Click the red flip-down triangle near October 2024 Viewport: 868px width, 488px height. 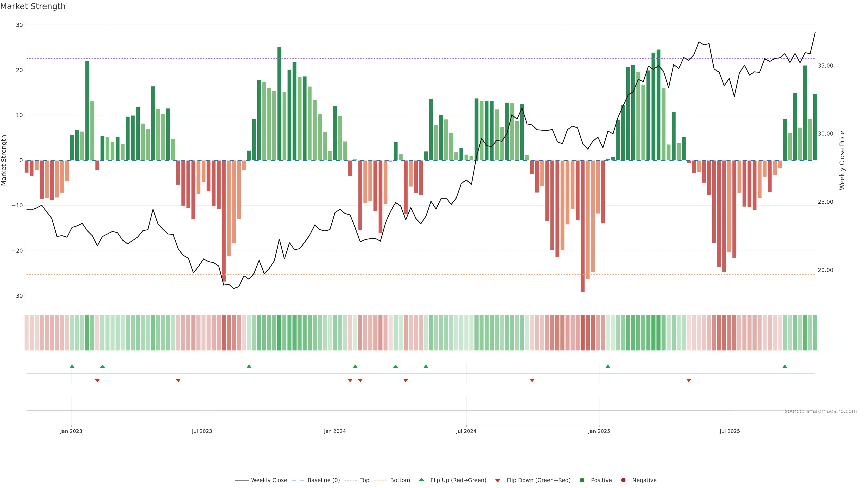point(532,380)
